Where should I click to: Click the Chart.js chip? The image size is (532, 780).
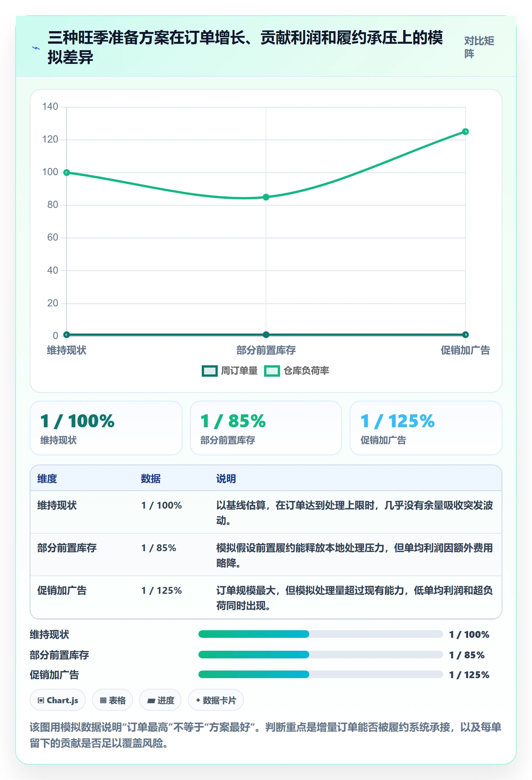pyautogui.click(x=58, y=700)
